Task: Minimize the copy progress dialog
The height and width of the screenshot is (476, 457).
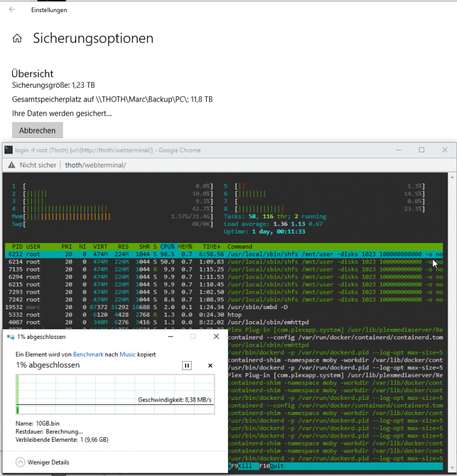Action: click(171, 336)
